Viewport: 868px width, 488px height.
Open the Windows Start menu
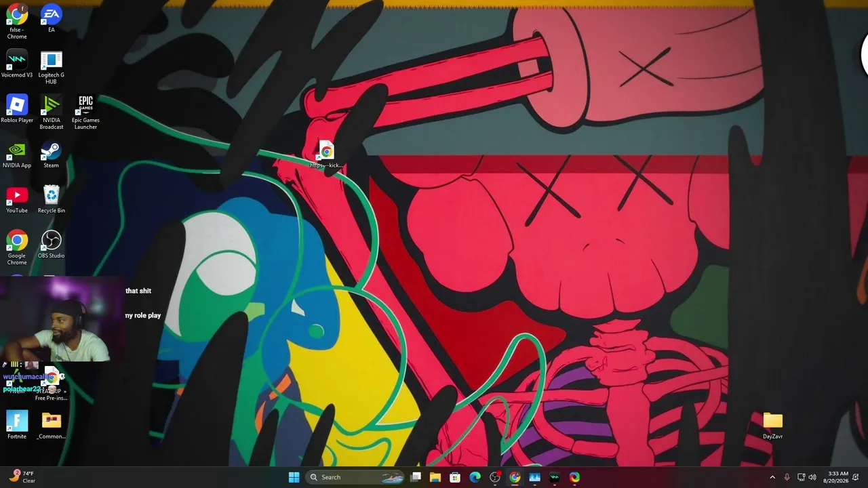pos(294,477)
